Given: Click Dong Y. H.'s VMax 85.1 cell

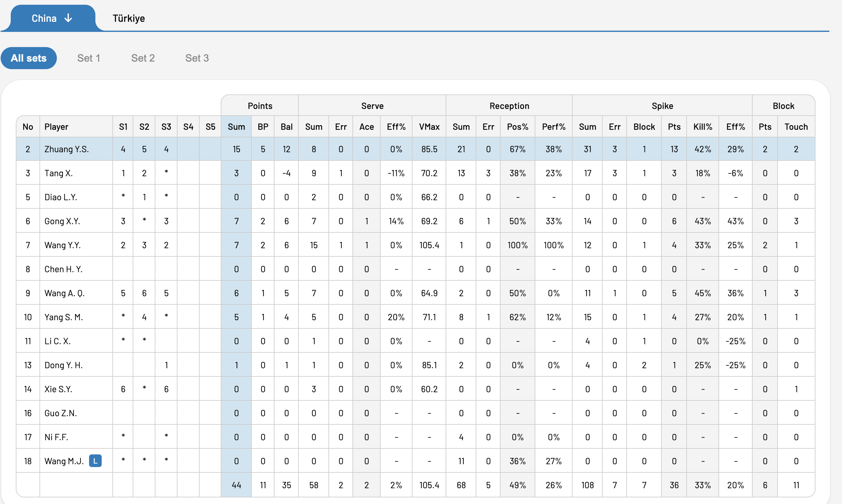Looking at the screenshot, I should click(x=429, y=365).
